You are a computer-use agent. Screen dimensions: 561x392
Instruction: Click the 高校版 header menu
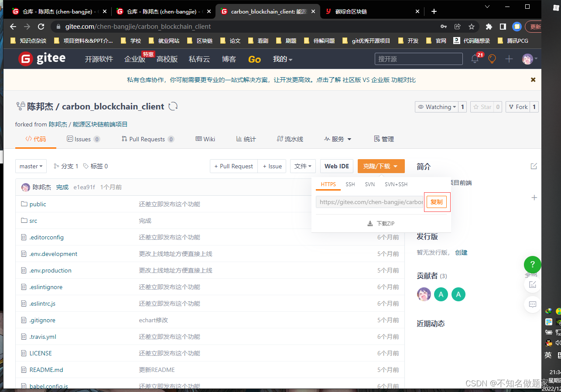point(167,59)
